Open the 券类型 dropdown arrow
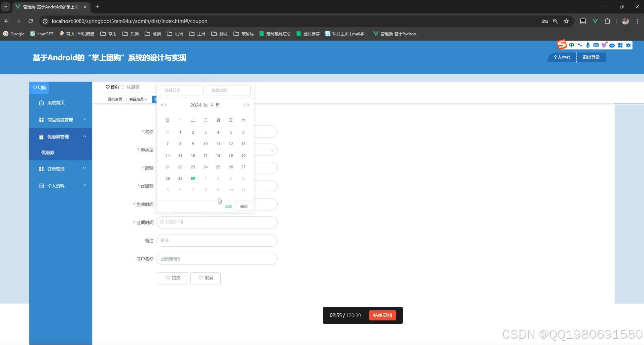Viewport: 644px width, 345px height. tap(272, 150)
